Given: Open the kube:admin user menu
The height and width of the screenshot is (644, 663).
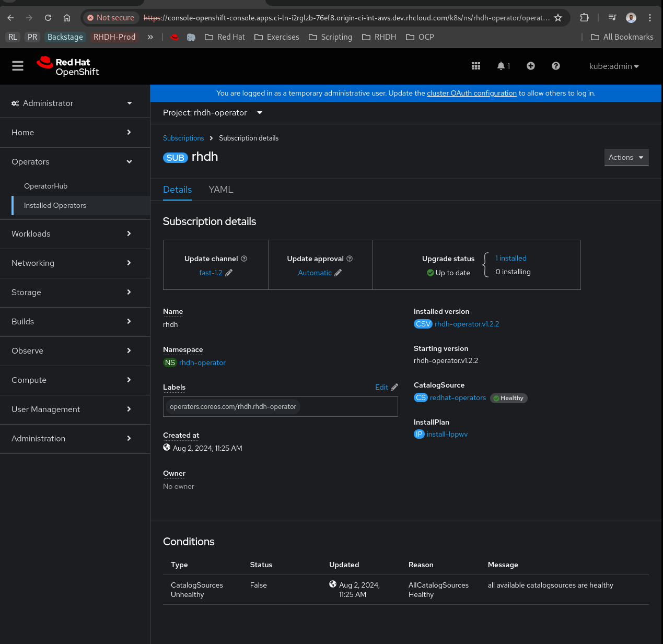Looking at the screenshot, I should pyautogui.click(x=614, y=66).
